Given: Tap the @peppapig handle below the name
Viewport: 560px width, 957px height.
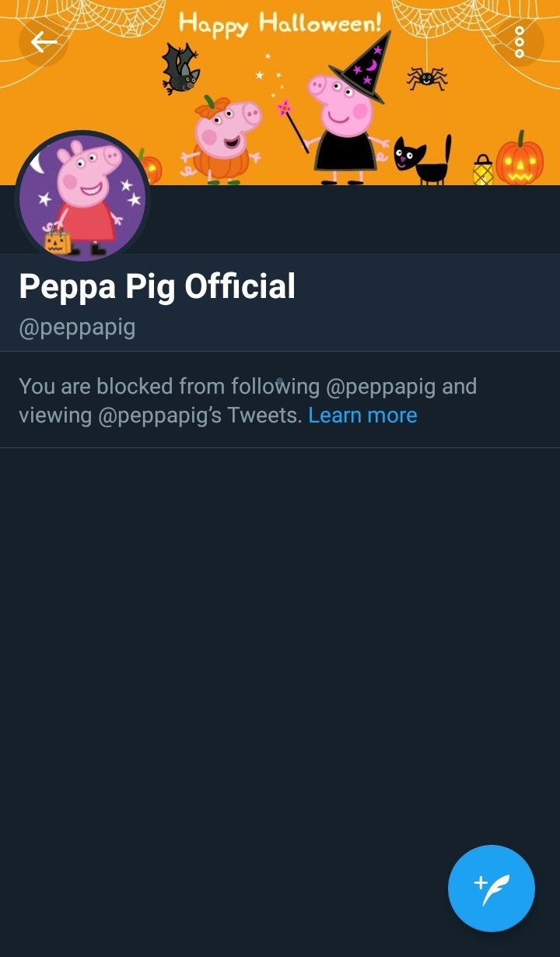Looking at the screenshot, I should tap(77, 327).
